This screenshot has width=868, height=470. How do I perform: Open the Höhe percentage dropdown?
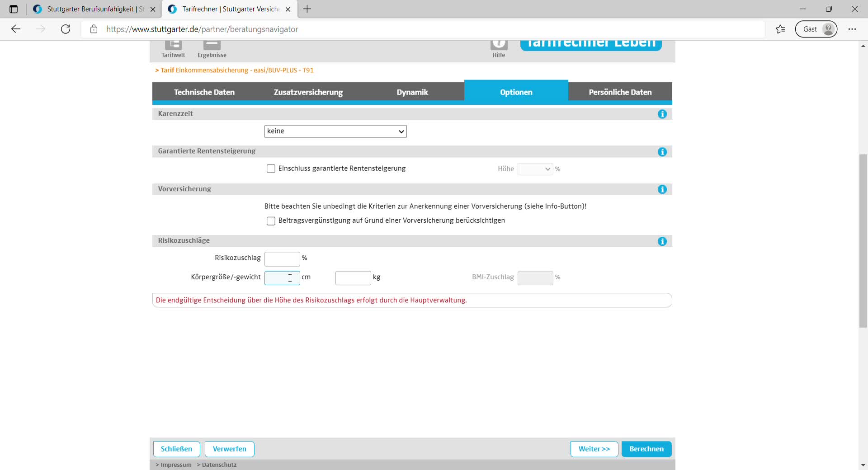click(535, 169)
